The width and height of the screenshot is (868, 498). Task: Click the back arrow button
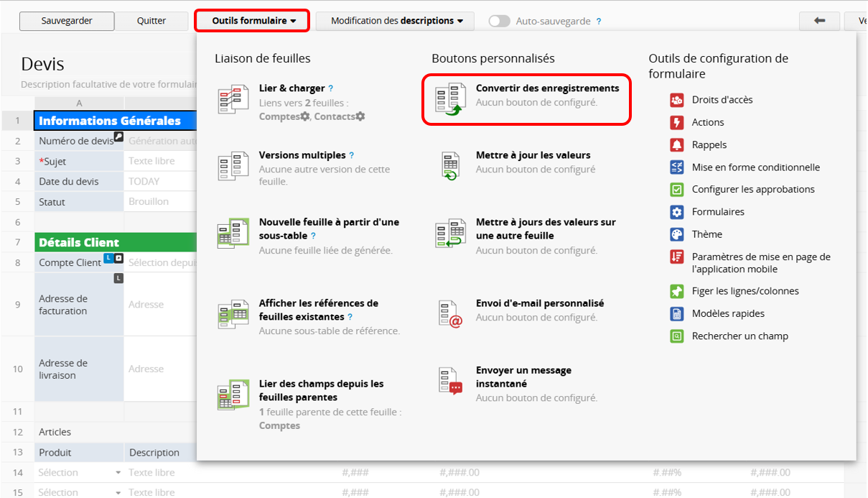[x=819, y=21]
